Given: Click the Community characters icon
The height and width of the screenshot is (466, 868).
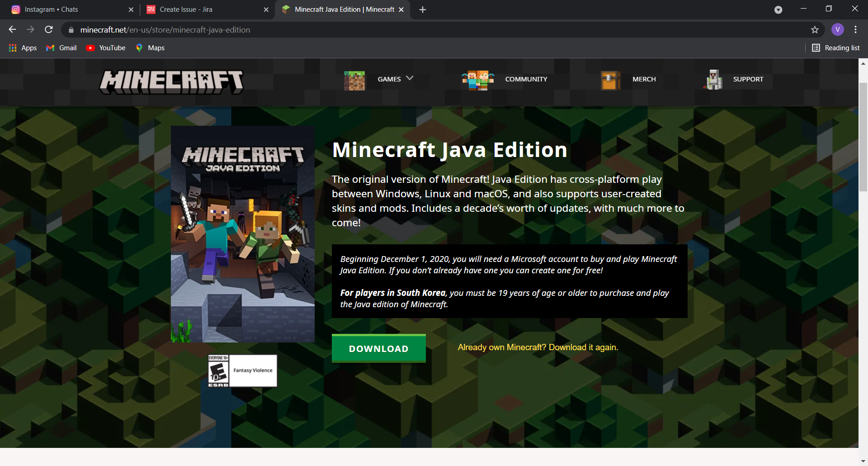Looking at the screenshot, I should click(x=477, y=80).
